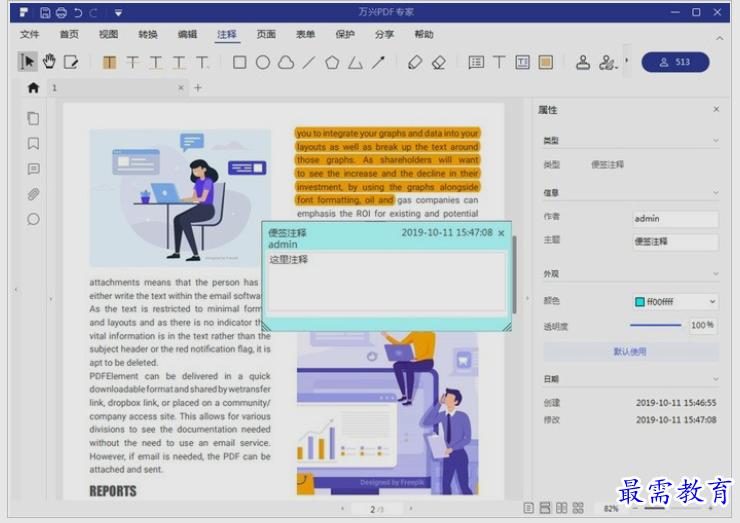The height and width of the screenshot is (523, 740).
Task: Open the attachments sidebar panel
Action: pos(34,194)
